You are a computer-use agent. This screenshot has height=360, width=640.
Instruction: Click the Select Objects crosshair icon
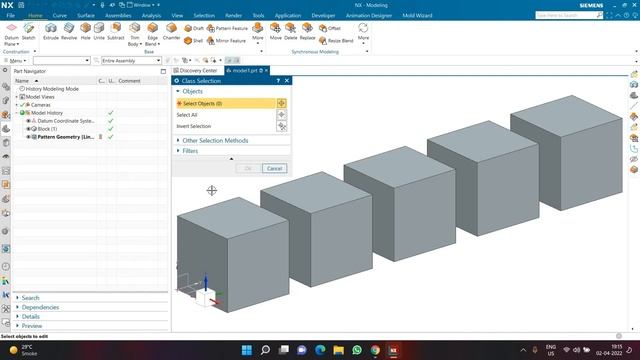pos(281,103)
